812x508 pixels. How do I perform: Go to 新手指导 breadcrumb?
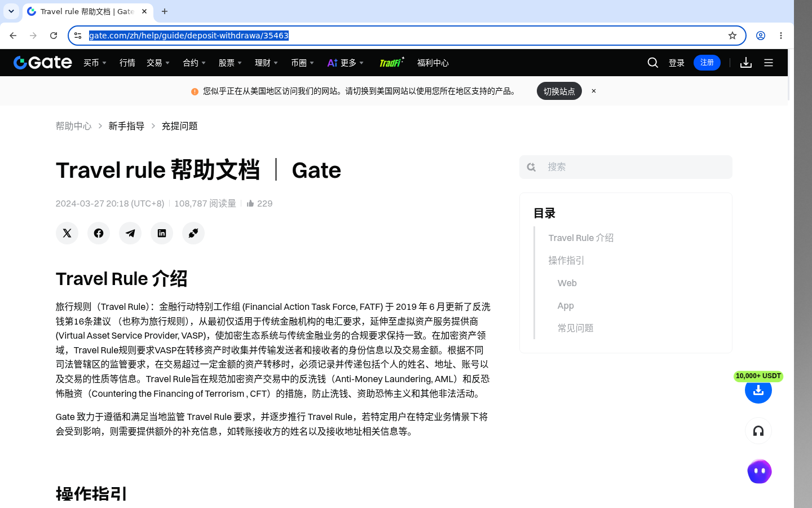[x=126, y=126]
